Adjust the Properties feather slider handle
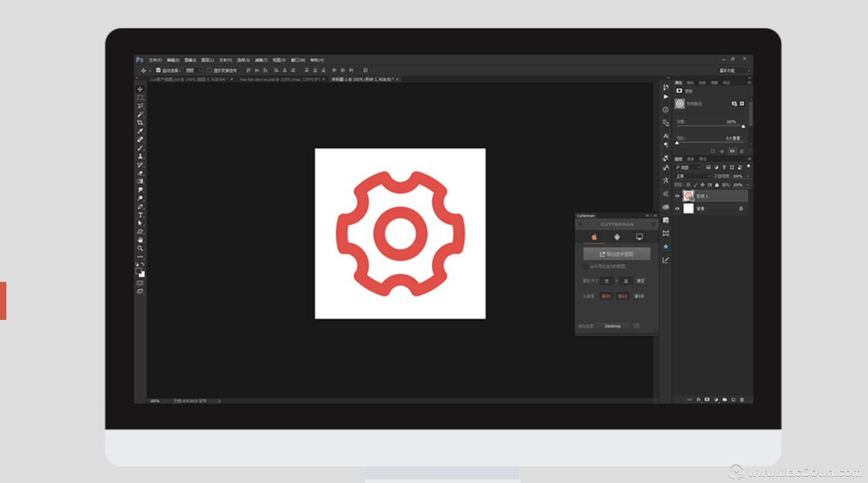868x483 pixels. coord(677,143)
